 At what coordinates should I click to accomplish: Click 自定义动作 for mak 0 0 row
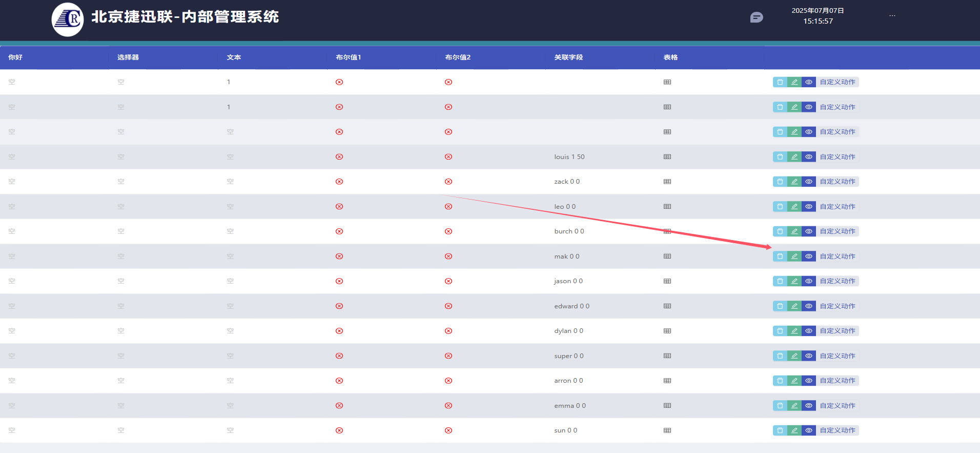click(x=838, y=257)
